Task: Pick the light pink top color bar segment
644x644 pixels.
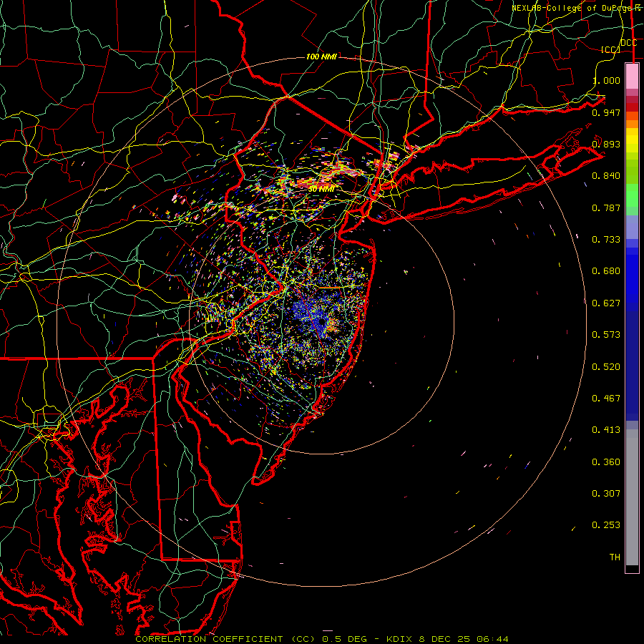Action: pyautogui.click(x=632, y=76)
